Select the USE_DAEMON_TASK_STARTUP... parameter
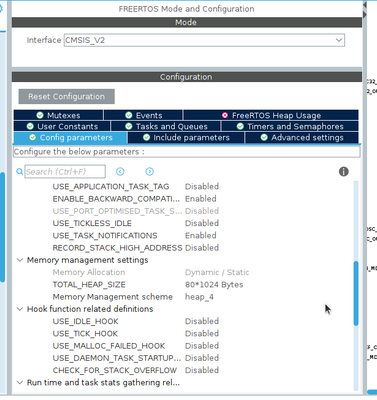Image resolution: width=377 pixels, height=400 pixels. (117, 358)
